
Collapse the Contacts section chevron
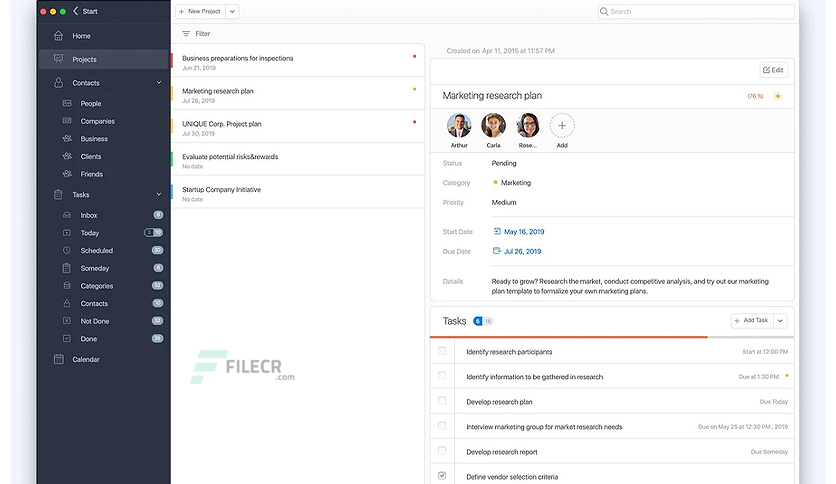158,83
